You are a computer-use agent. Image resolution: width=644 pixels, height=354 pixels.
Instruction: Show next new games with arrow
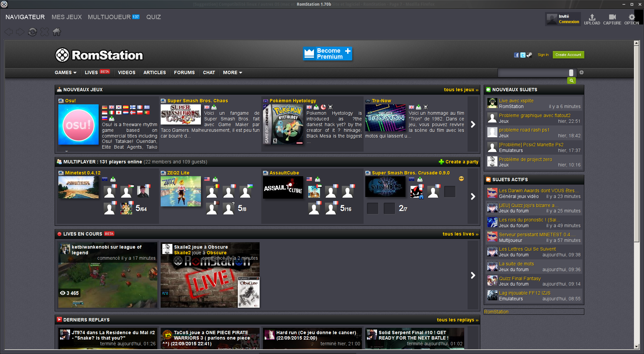point(473,124)
